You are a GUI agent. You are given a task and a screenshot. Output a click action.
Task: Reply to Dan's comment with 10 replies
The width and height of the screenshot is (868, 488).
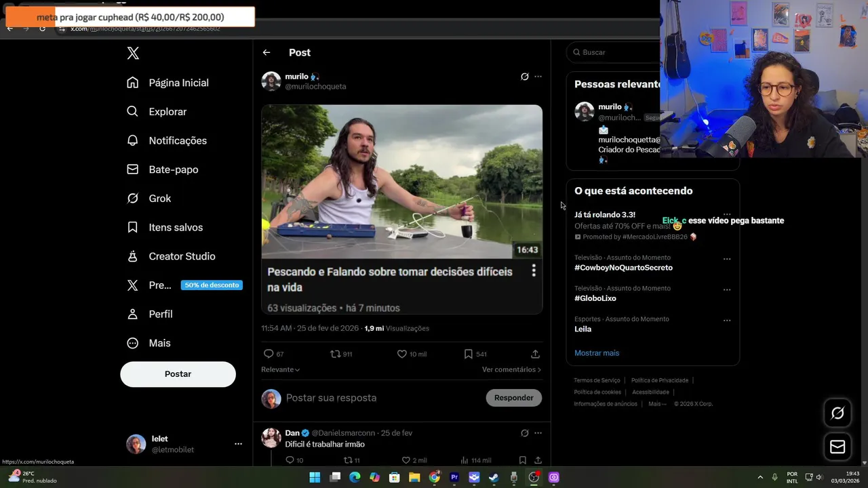pyautogui.click(x=294, y=460)
